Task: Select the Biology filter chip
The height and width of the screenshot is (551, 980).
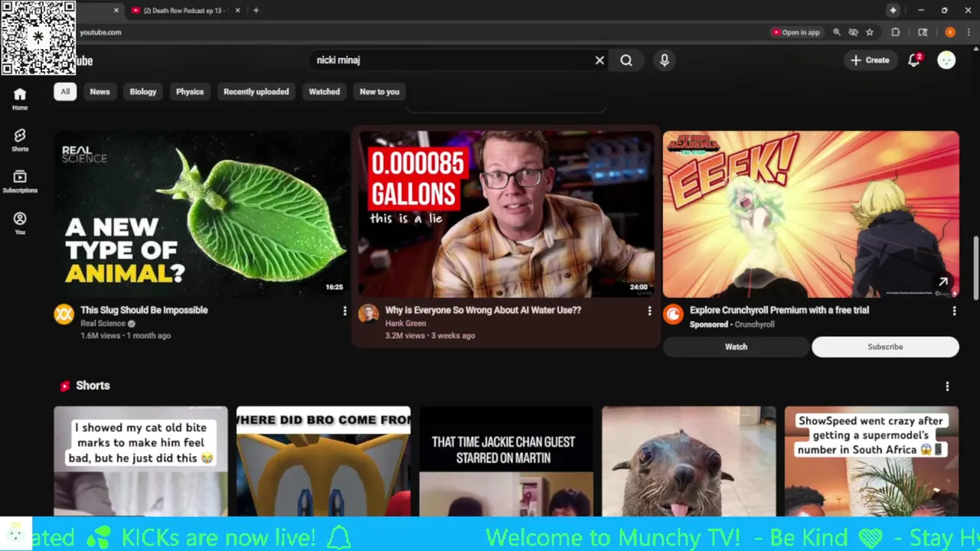Action: tap(143, 92)
